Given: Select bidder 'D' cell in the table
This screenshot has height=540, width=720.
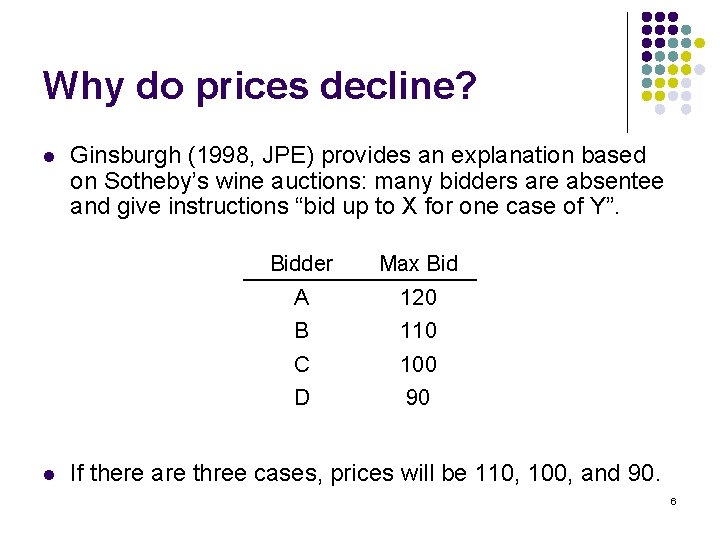Looking at the screenshot, I should pyautogui.click(x=301, y=397).
